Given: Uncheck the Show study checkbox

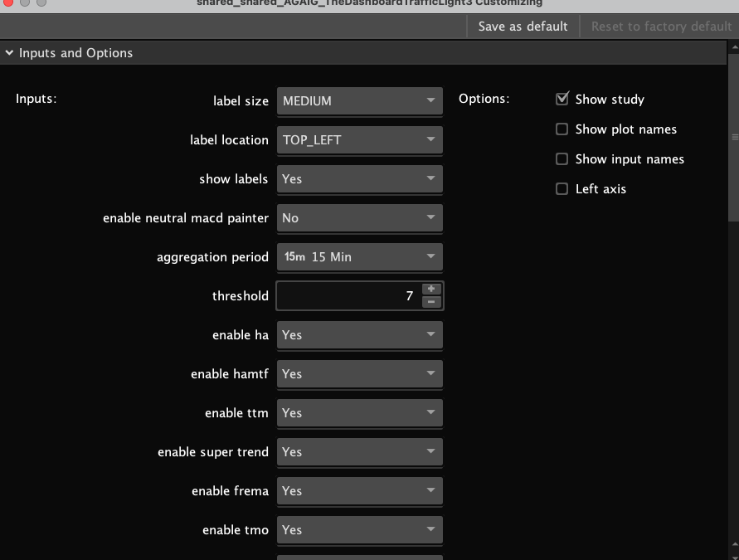Looking at the screenshot, I should [562, 100].
